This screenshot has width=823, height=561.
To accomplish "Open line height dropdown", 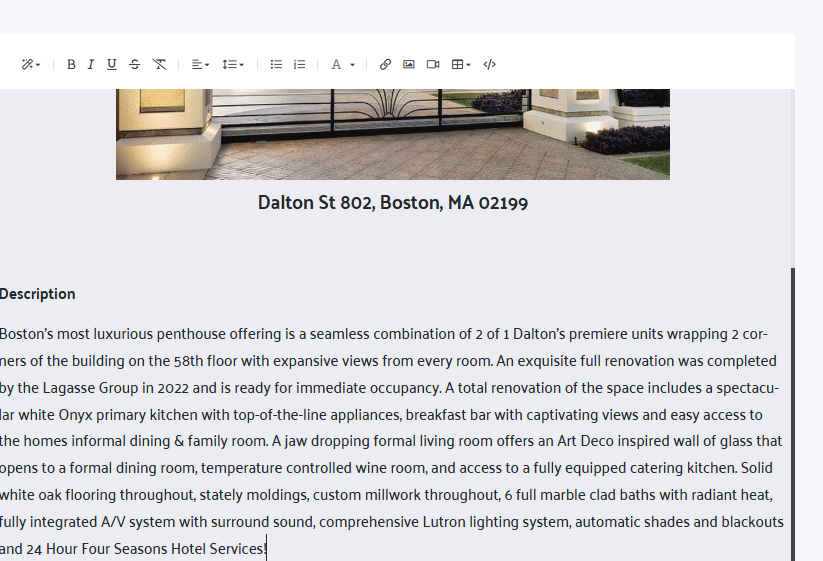I will tap(233, 65).
